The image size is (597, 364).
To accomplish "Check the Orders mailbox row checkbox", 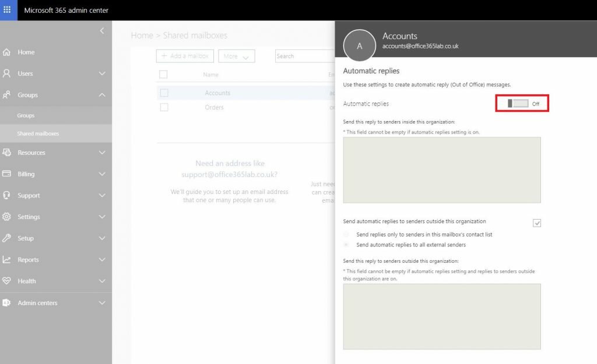I will tap(164, 107).
